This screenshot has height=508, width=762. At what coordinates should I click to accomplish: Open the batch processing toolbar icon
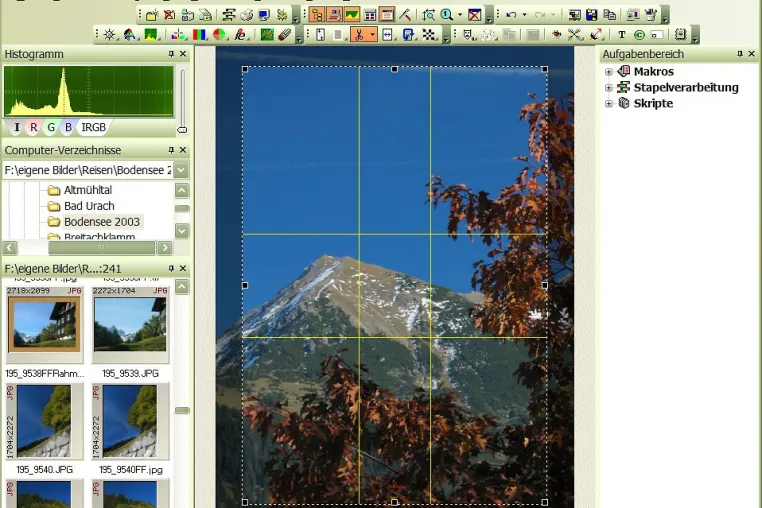pyautogui.click(x=228, y=15)
